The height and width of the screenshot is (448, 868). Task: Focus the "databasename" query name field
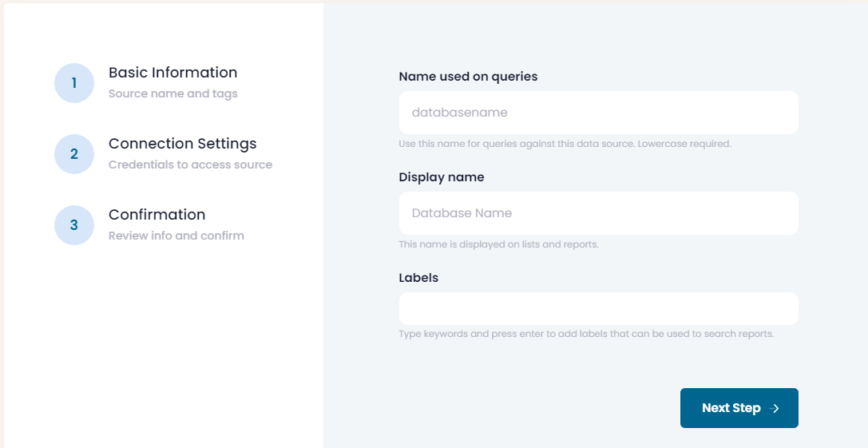pos(598,113)
